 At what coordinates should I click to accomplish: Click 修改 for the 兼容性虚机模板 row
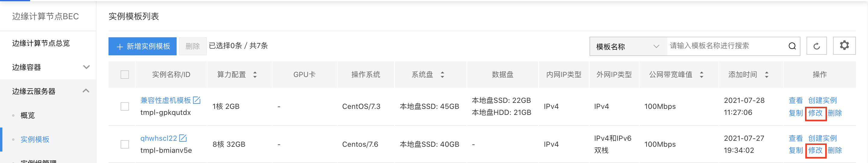tap(815, 113)
